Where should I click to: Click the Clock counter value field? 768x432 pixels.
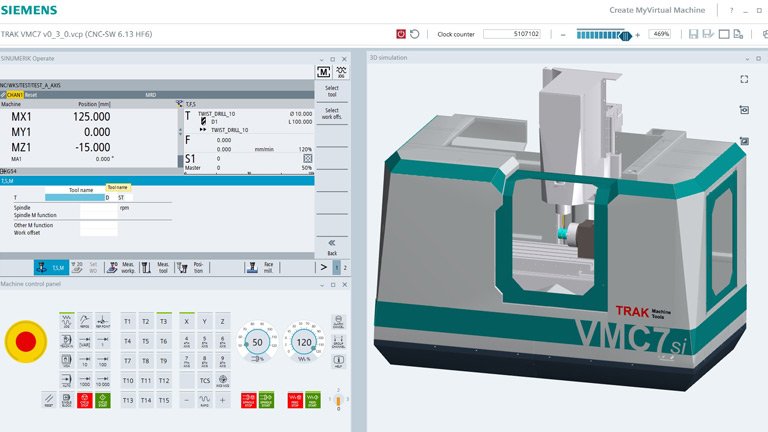pos(512,34)
